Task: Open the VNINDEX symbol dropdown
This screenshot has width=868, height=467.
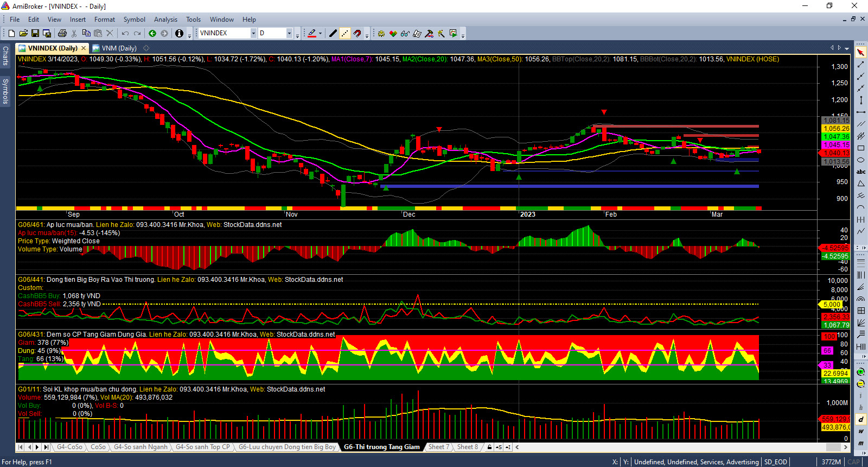Action: 253,33
